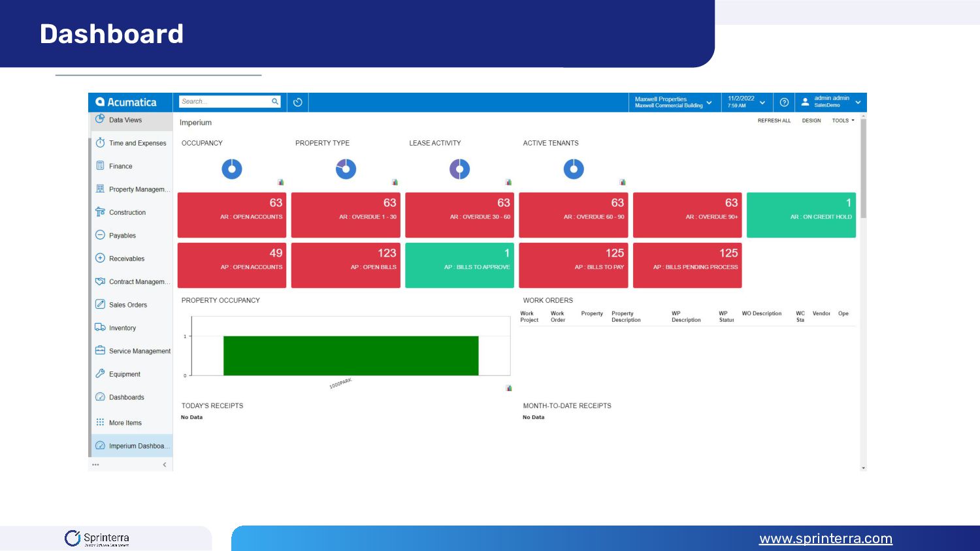
Task: Open the help question mark icon
Action: click(784, 102)
